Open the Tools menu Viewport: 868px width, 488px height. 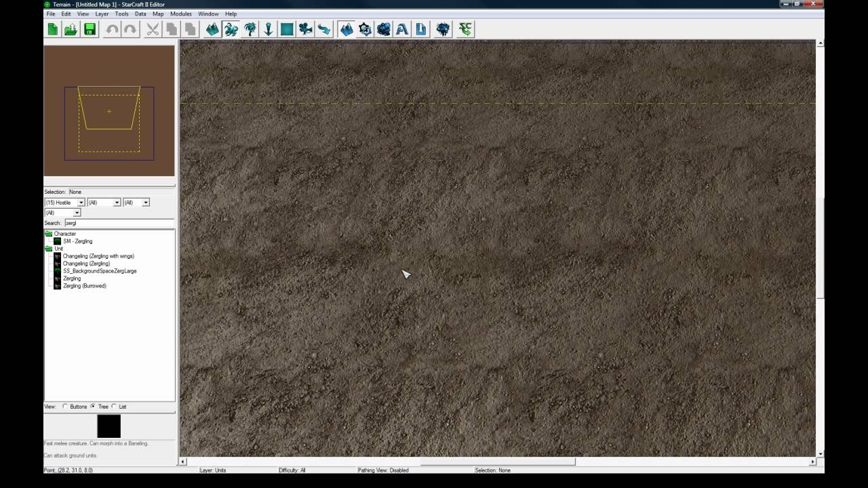[x=121, y=14]
